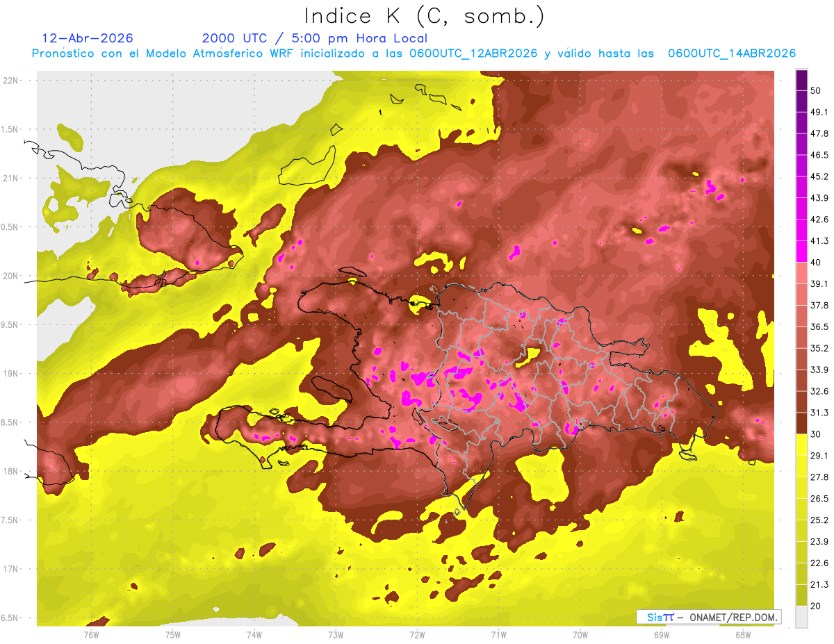Click the 0600UTC_14ABR2026 validity text
This screenshot has width=834, height=644.
pos(732,53)
